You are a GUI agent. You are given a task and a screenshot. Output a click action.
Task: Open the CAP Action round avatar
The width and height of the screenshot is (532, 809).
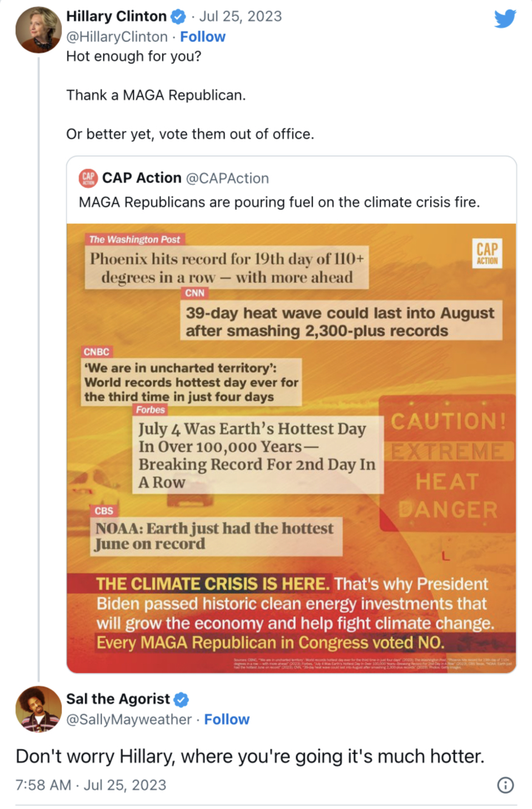[88, 178]
